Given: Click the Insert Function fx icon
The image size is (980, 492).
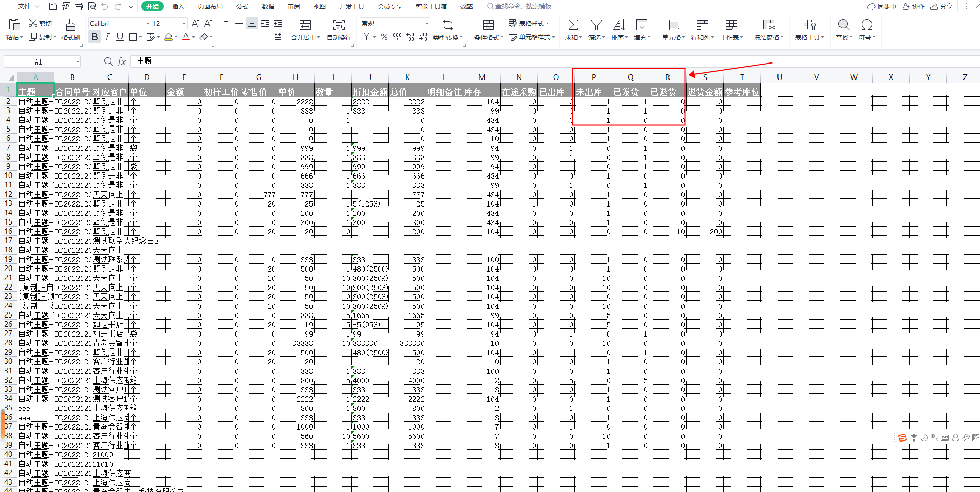Looking at the screenshot, I should [x=122, y=61].
